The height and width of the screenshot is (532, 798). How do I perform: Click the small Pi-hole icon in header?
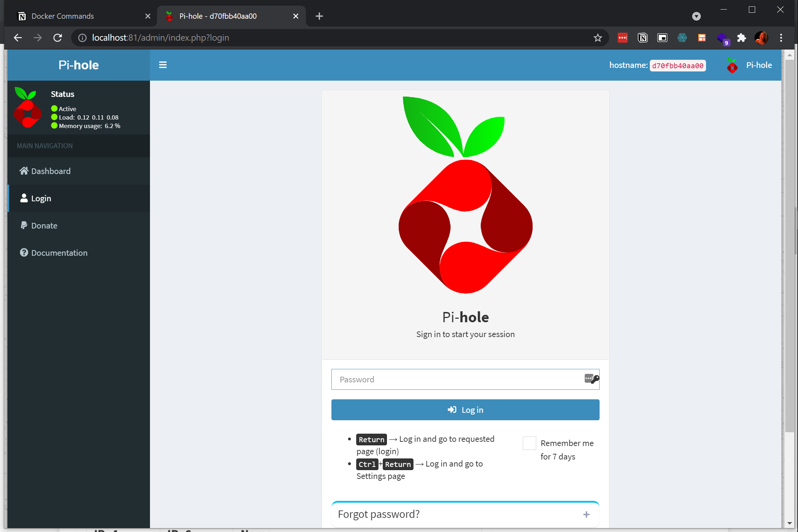click(x=732, y=65)
